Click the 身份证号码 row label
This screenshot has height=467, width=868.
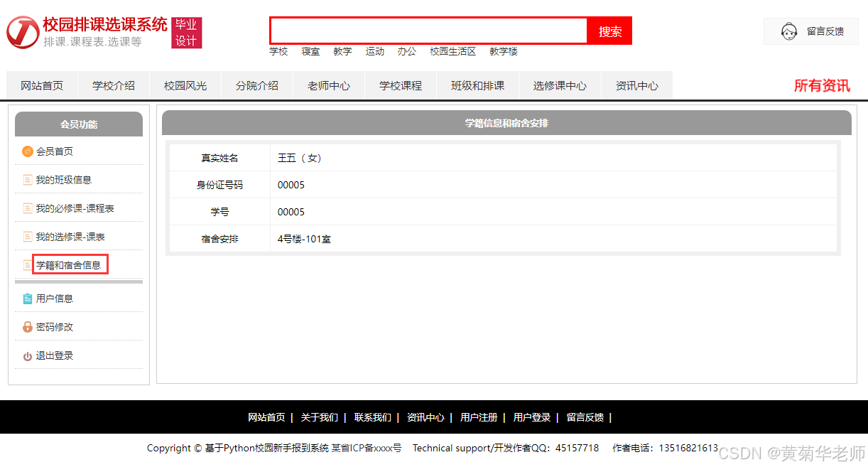pyautogui.click(x=219, y=185)
